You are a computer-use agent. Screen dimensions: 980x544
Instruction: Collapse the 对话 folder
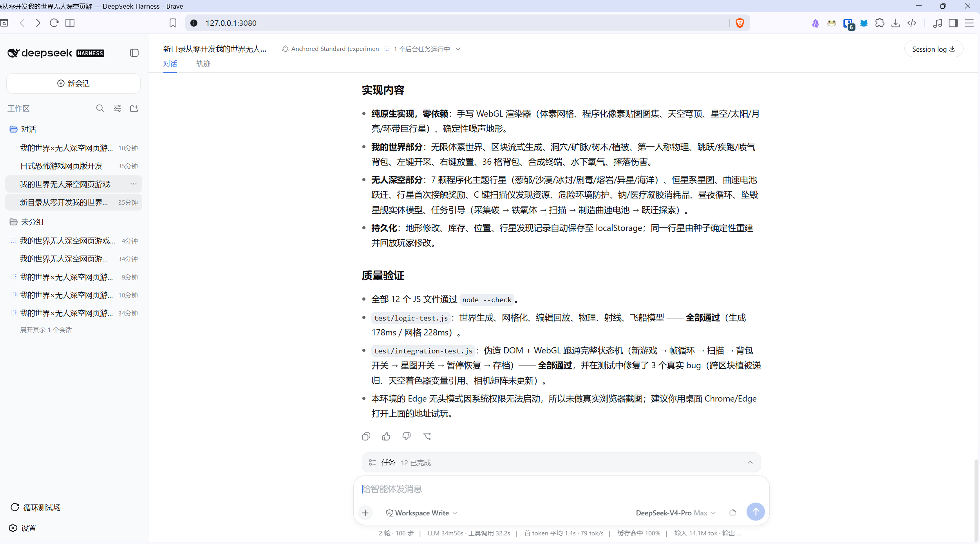pyautogui.click(x=23, y=129)
